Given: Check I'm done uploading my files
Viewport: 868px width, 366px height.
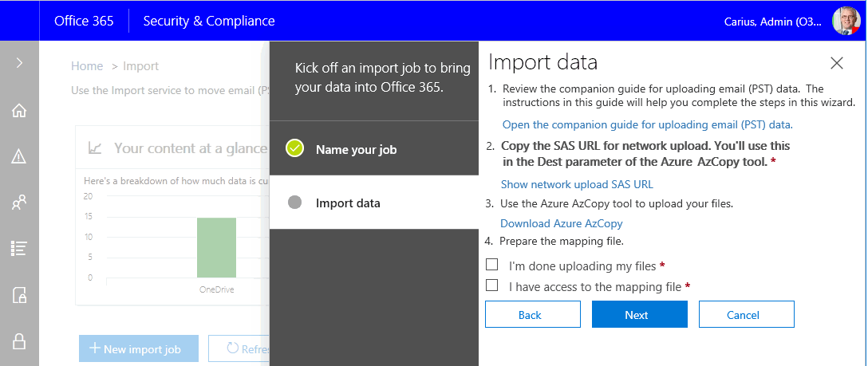Looking at the screenshot, I should [491, 265].
